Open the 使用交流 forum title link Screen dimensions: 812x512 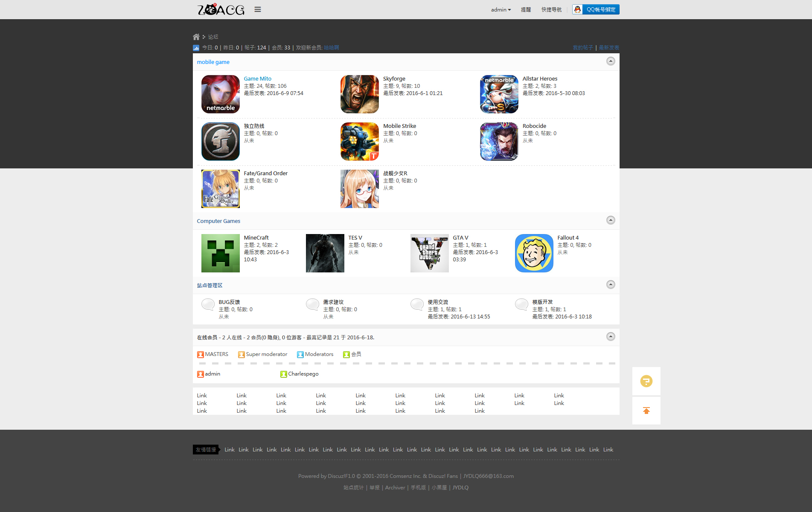tap(438, 302)
